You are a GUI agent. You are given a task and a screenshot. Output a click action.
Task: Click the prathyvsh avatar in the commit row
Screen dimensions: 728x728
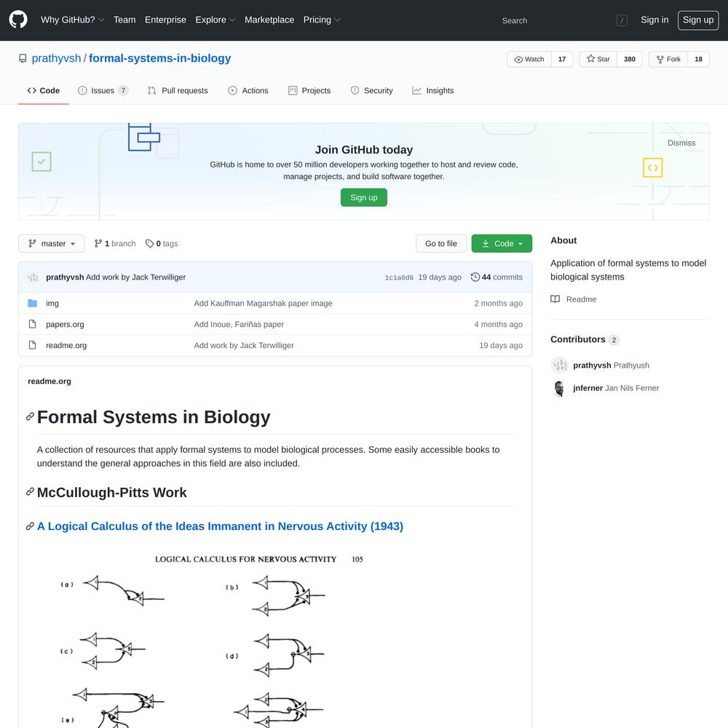[33, 277]
